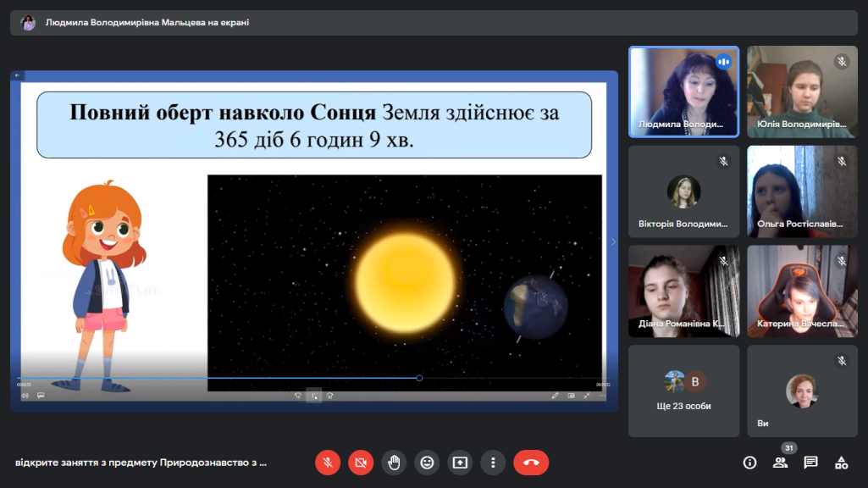868x488 pixels.
Task: Toggle captions icon under the slide
Action: pyautogui.click(x=41, y=396)
